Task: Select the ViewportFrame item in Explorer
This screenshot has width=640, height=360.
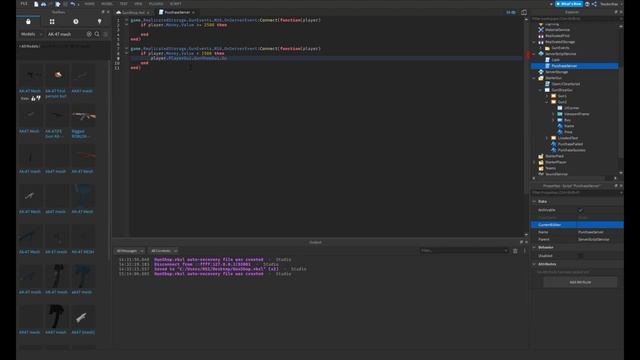Action: tap(576, 114)
